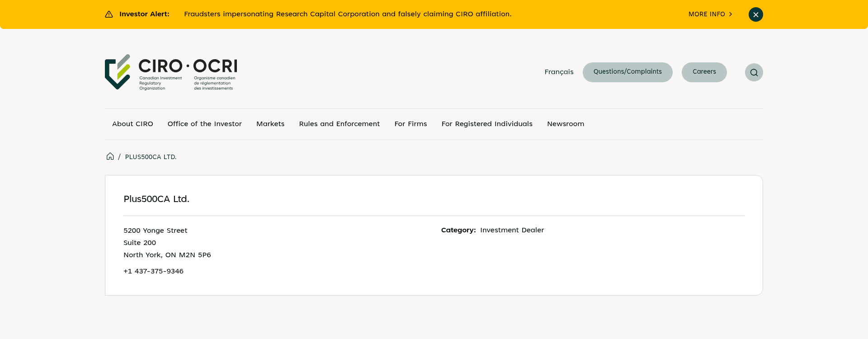The width and height of the screenshot is (868, 339).
Task: Open the site search icon
Action: click(754, 72)
